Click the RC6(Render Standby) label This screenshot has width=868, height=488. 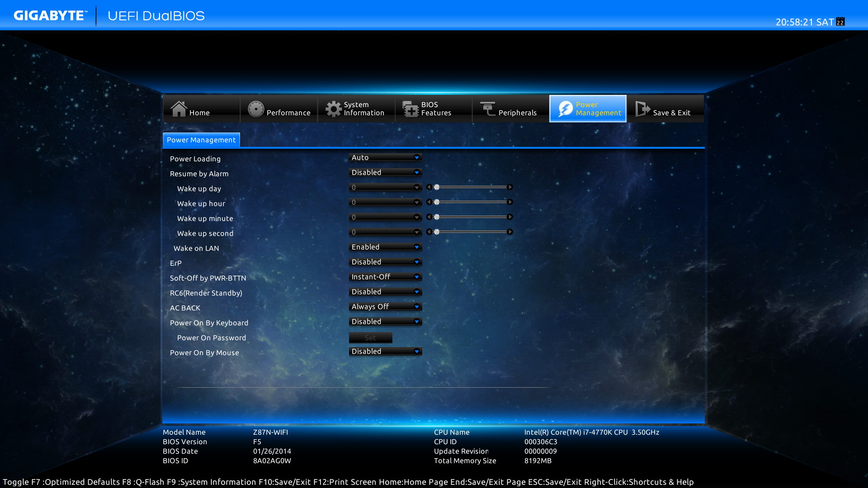pyautogui.click(x=206, y=293)
